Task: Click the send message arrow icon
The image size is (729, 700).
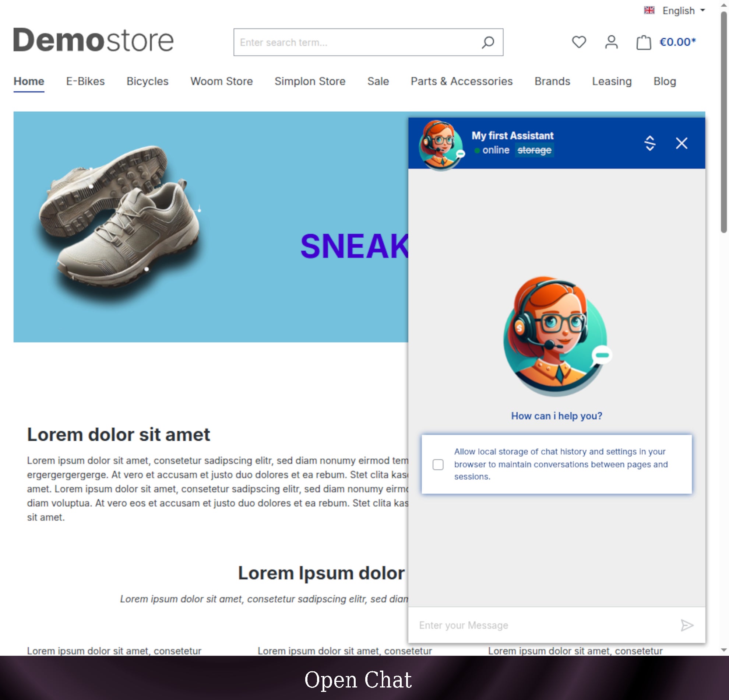Action: coord(687,625)
